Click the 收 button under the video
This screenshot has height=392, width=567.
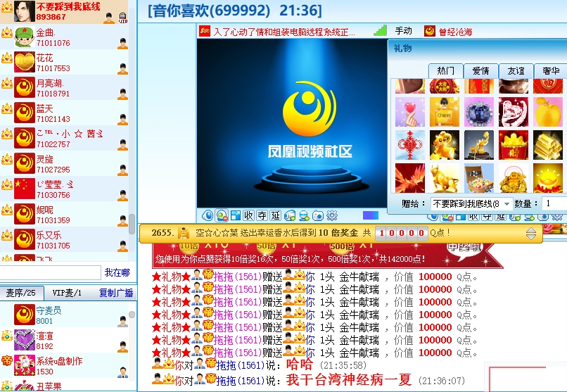click(x=248, y=215)
